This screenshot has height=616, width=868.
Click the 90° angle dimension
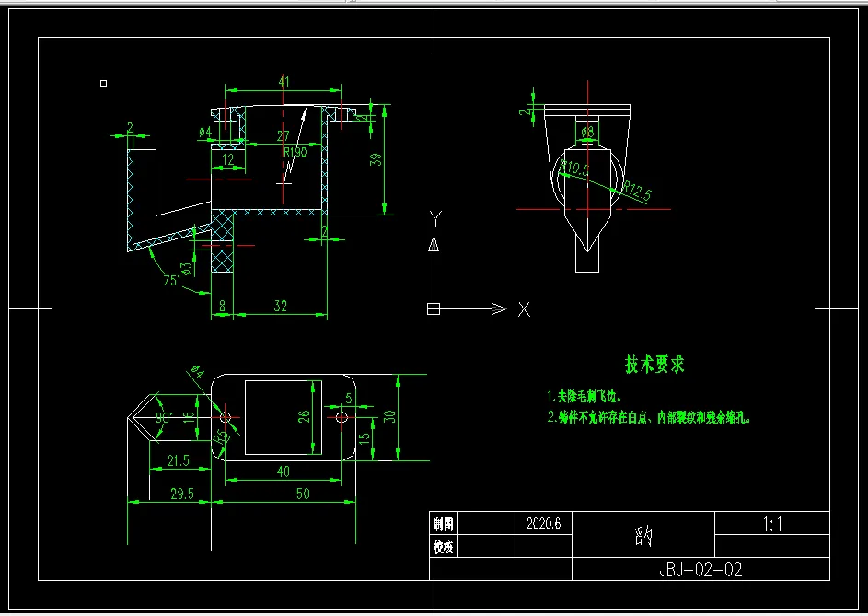[x=163, y=417]
